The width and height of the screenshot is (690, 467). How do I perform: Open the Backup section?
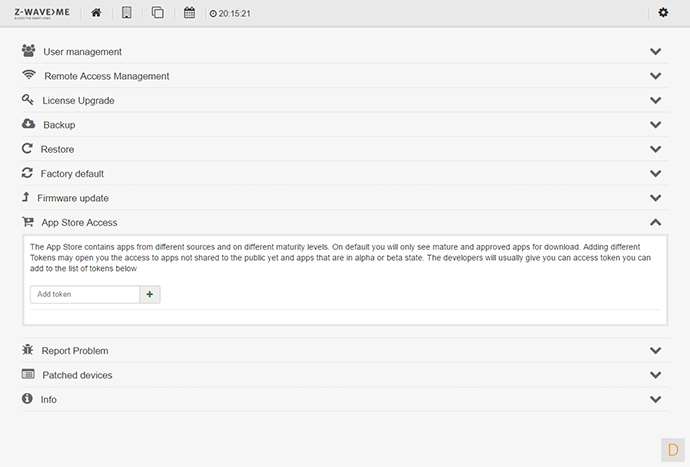59,125
